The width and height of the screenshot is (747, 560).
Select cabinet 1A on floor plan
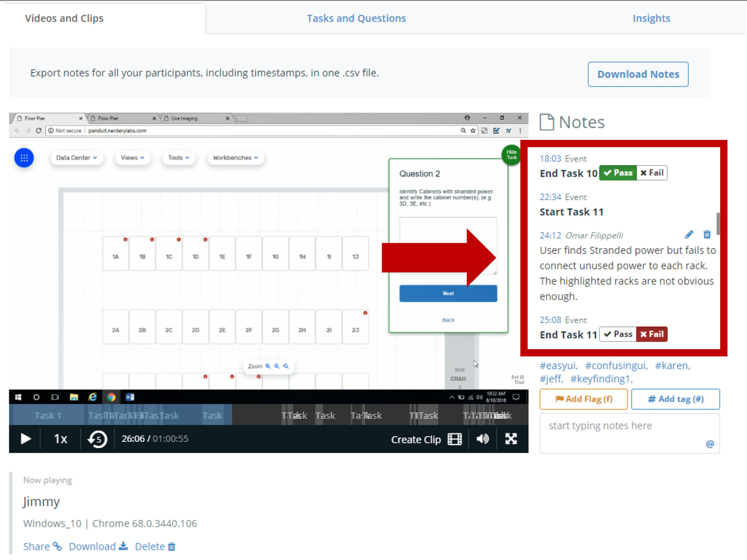[x=115, y=253]
